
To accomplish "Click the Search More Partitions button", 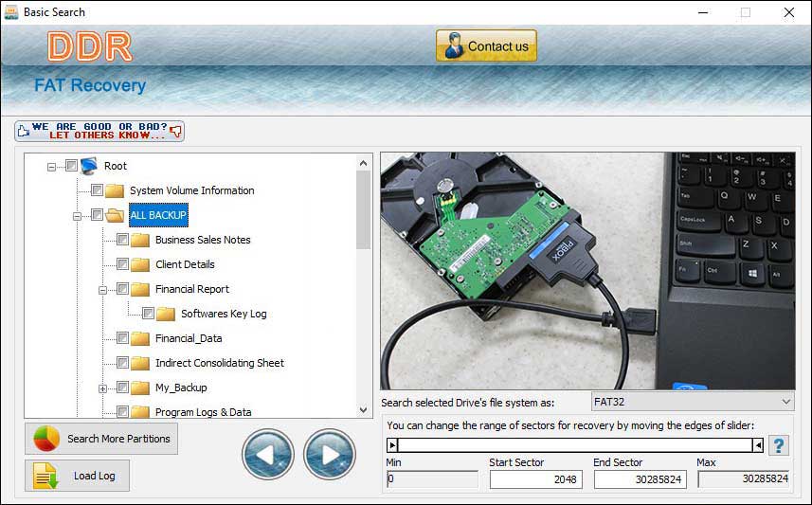I will coord(101,439).
